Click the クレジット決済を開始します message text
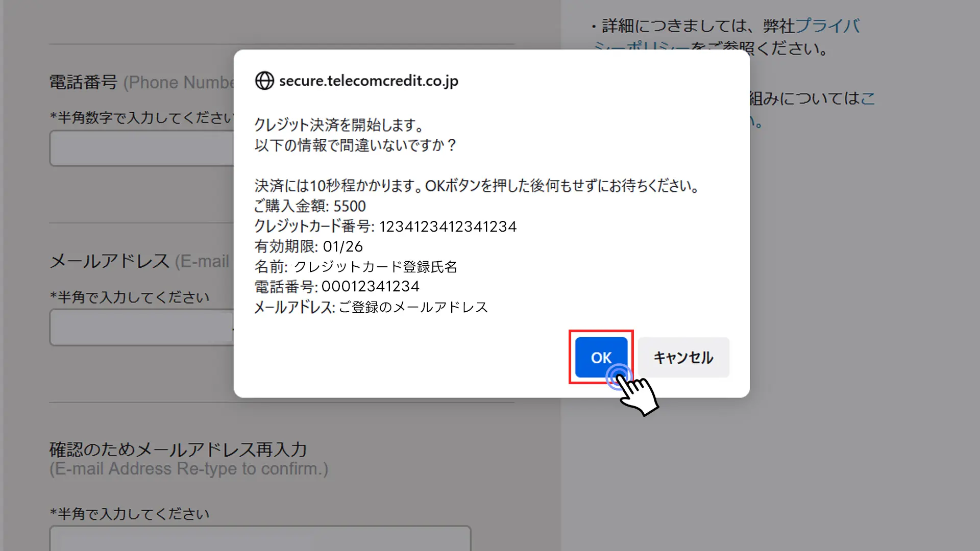 (339, 125)
